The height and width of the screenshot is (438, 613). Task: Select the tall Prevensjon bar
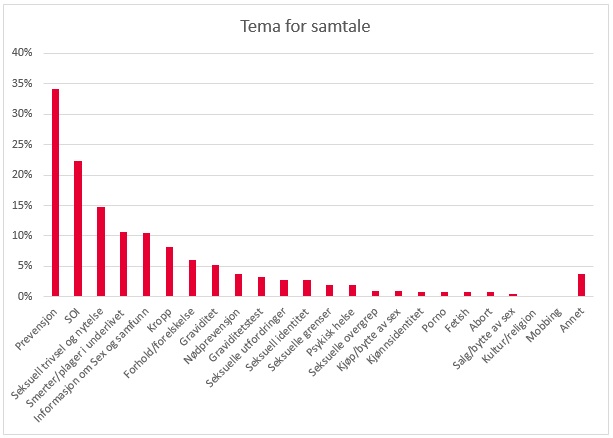click(55, 193)
